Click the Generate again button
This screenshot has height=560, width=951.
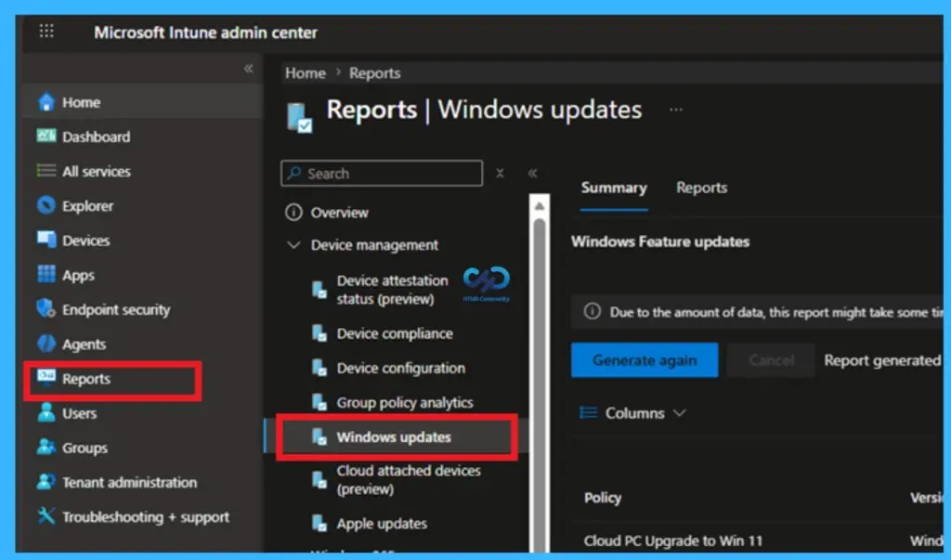coord(644,359)
